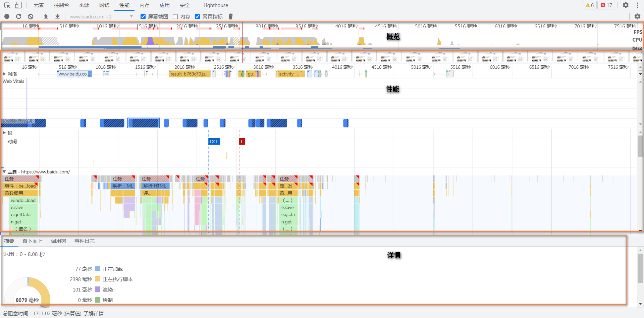Image resolution: width=644 pixels, height=318 pixels.
Task: Start recording with the record button
Action: (x=7, y=16)
